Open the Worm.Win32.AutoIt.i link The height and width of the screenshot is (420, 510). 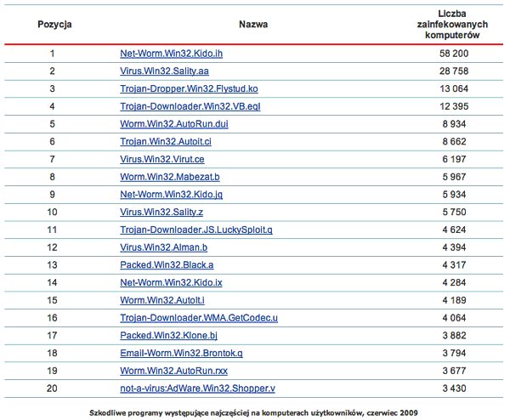[x=162, y=300]
